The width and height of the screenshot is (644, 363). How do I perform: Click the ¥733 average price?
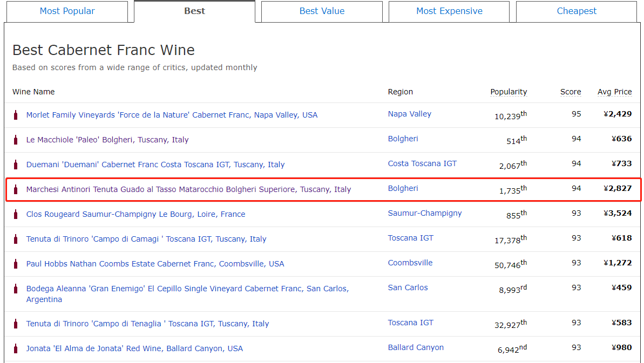pos(621,163)
